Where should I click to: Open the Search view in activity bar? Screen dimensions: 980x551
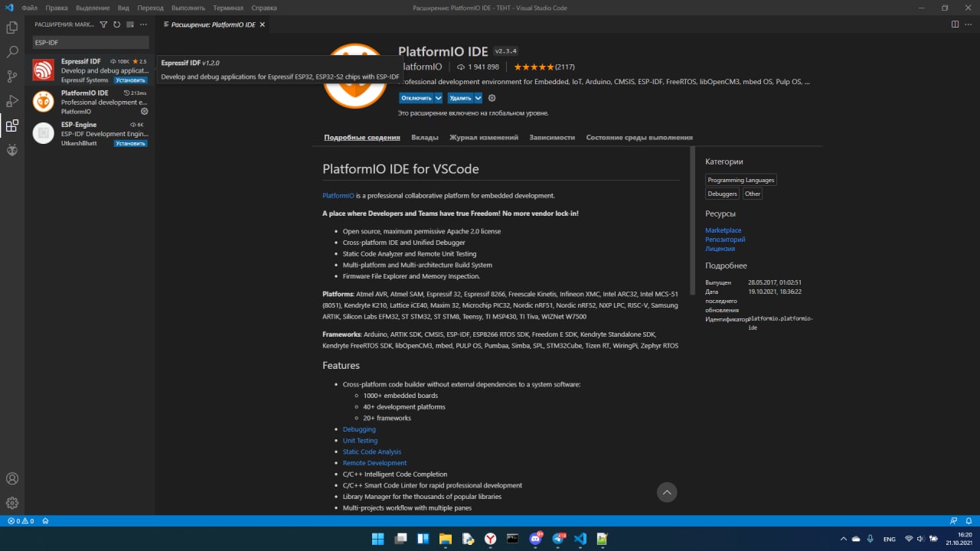pos(12,52)
